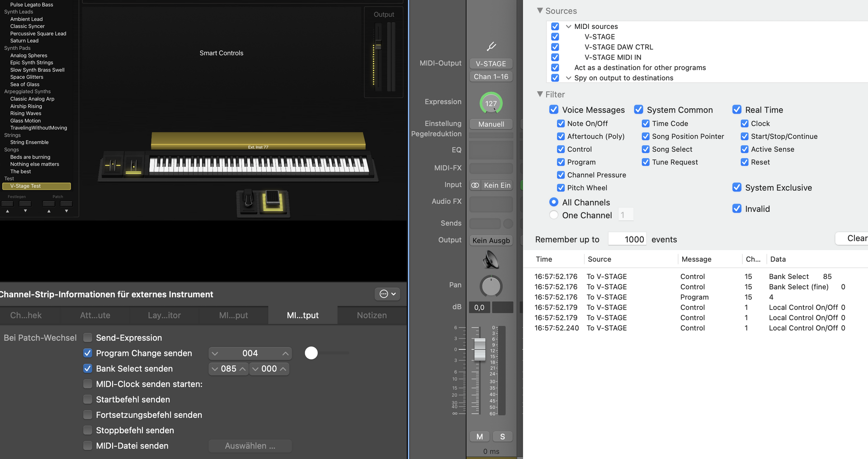Screen dimensions: 868x459
Task: Open the V-STAGE MIDI-Output dropdown
Action: point(491,64)
